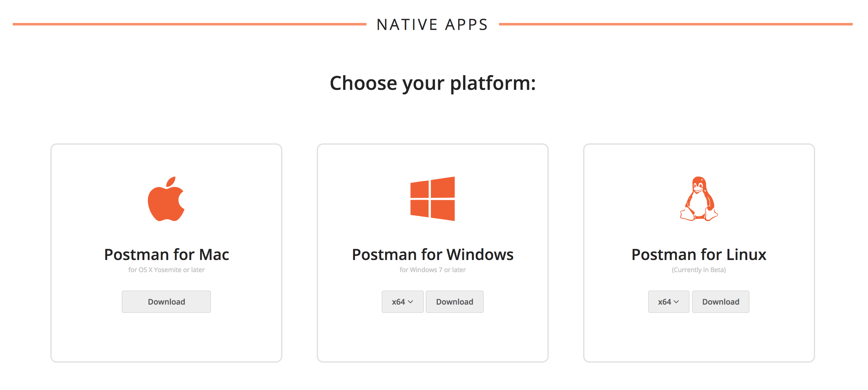Click the Windows logo icon
The width and height of the screenshot is (868, 390).
[x=432, y=199]
